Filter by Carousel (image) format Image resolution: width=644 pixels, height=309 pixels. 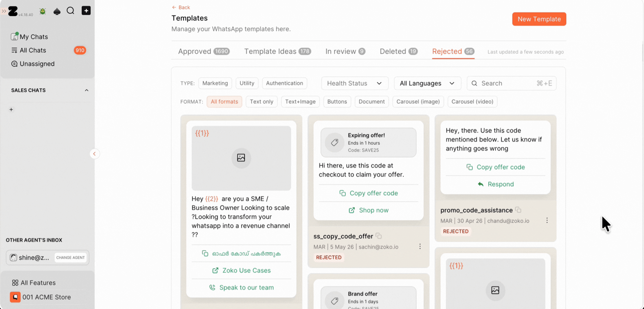click(x=418, y=102)
